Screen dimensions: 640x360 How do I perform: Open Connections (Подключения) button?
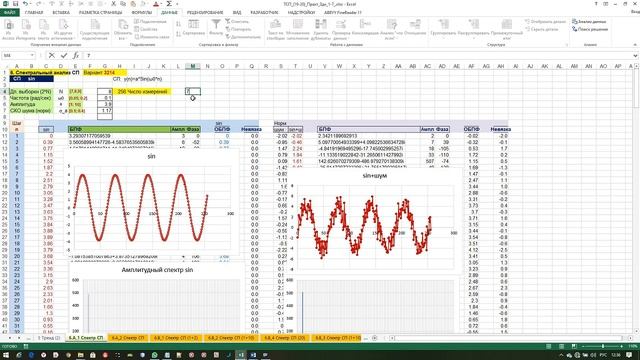tap(151, 21)
